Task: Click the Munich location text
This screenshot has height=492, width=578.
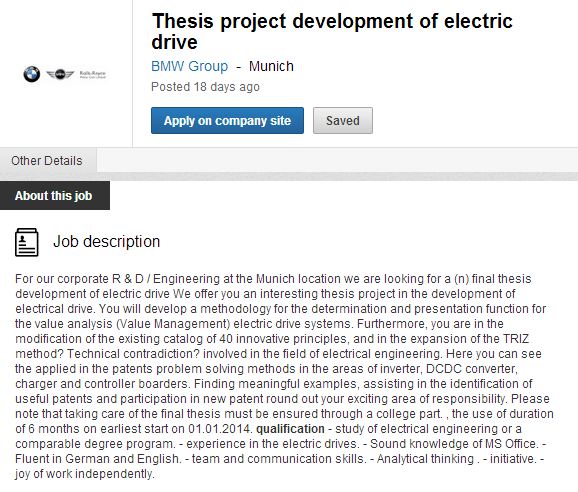Action: [271, 66]
